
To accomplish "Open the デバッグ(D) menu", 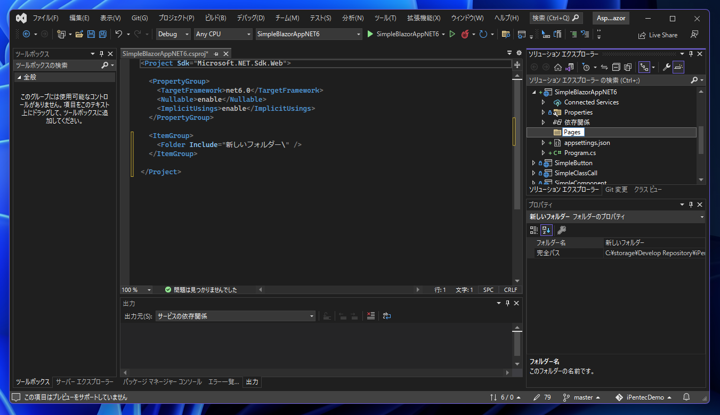I will tap(250, 18).
